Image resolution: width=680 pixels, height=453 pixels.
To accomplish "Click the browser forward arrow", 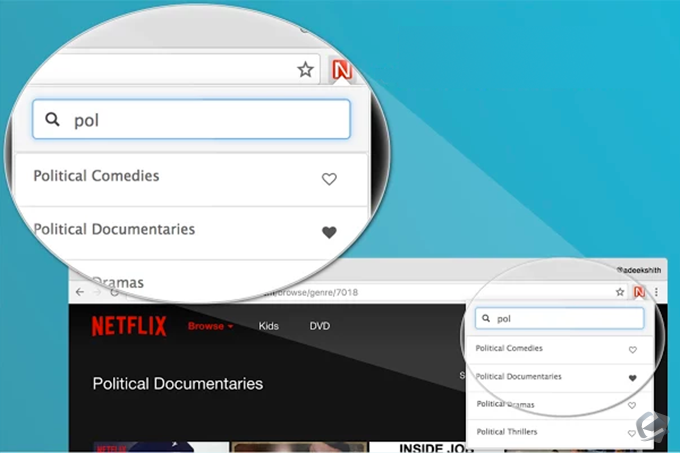I will 97,292.
